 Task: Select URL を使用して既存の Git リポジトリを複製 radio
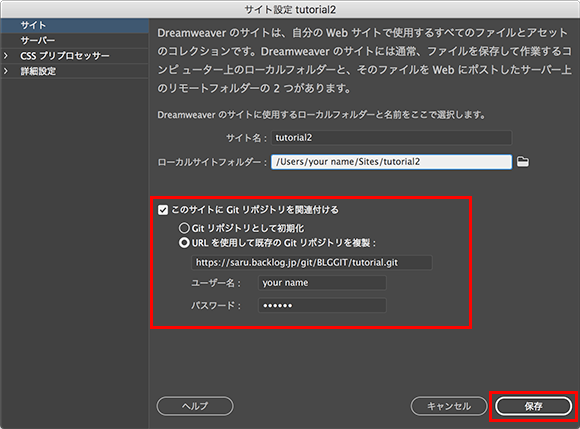(x=184, y=243)
